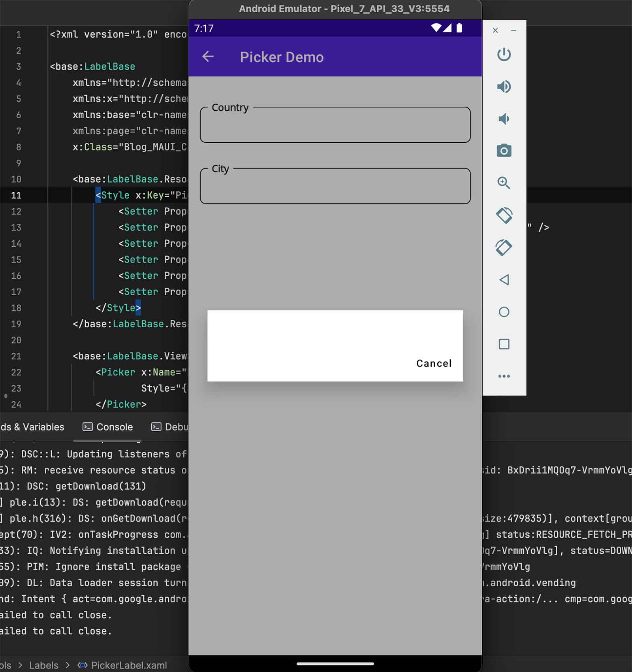Click the XAML file icon in breadcrumb
The image size is (632, 672).
(82, 665)
